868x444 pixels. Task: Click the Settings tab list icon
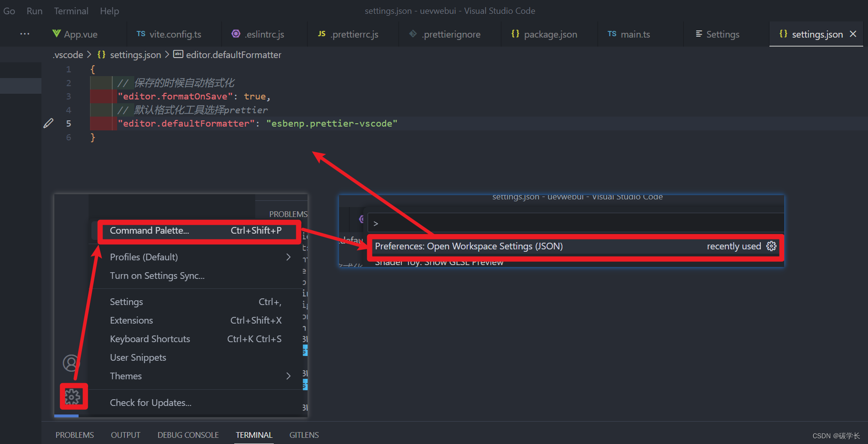tap(699, 33)
